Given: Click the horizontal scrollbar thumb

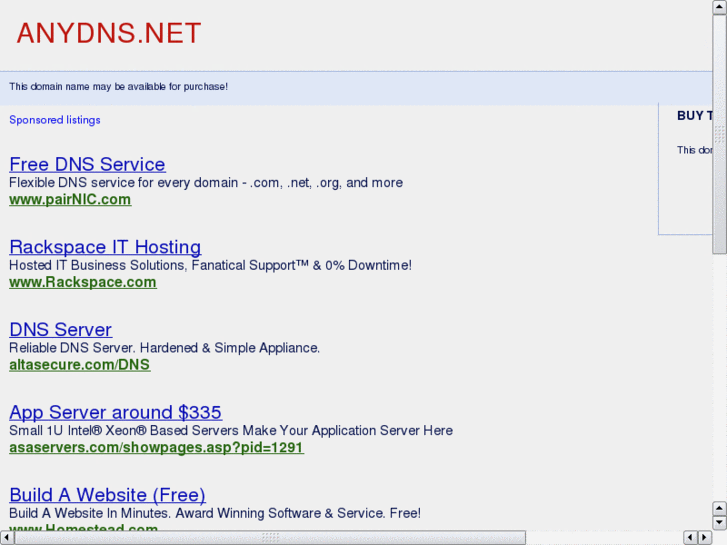Looking at the screenshot, I should [270, 538].
